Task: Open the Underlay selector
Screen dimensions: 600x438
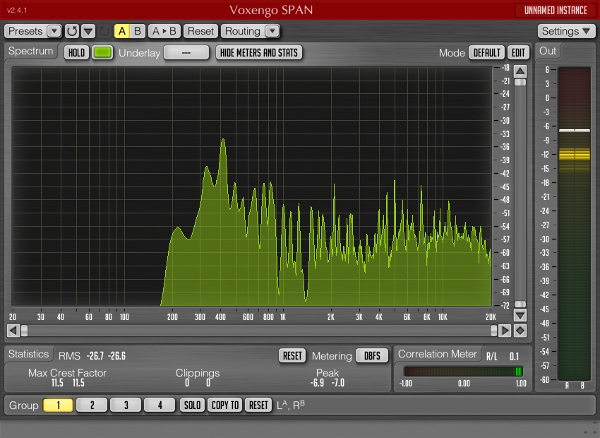Action: tap(186, 53)
